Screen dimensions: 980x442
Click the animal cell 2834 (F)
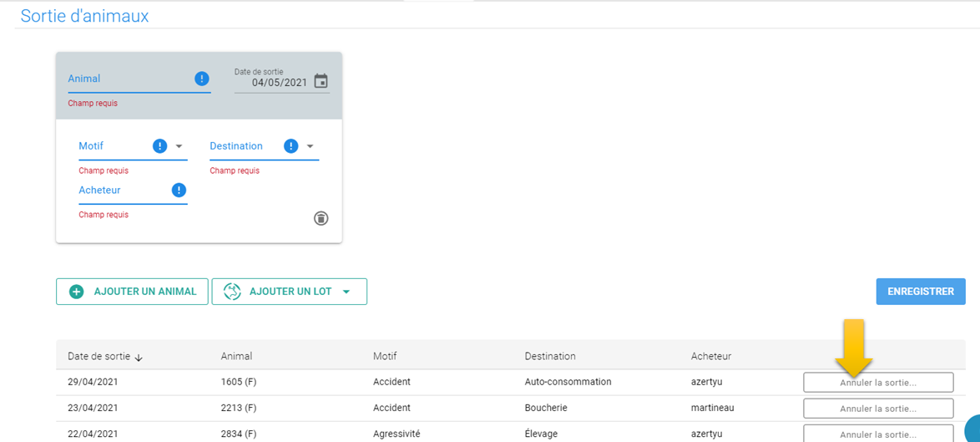coord(239,434)
